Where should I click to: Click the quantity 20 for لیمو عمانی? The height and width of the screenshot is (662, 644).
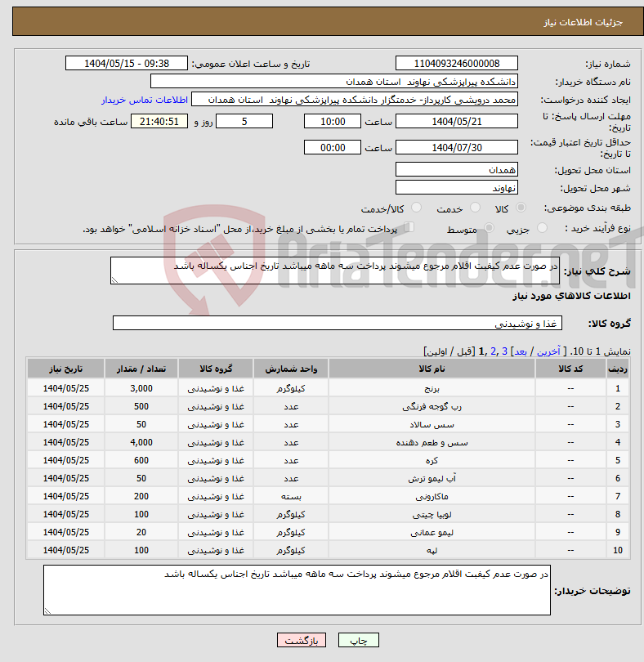[x=141, y=532]
